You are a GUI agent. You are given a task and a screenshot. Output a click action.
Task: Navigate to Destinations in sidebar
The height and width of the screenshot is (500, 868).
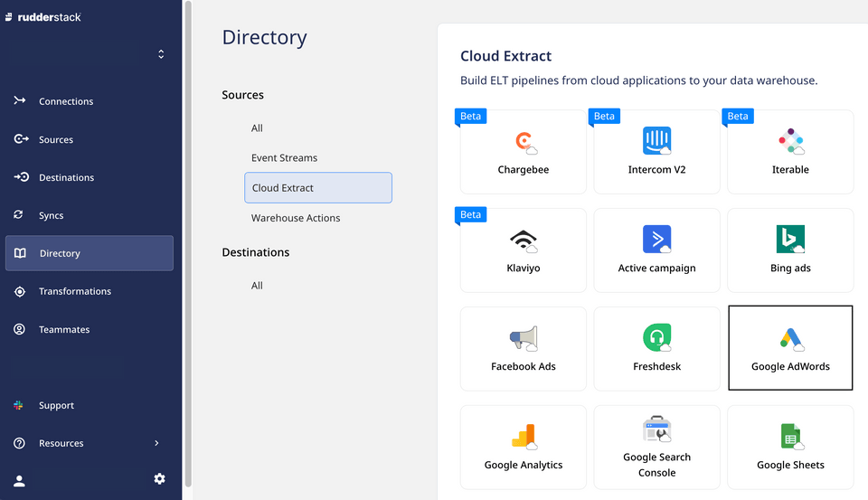click(x=66, y=178)
